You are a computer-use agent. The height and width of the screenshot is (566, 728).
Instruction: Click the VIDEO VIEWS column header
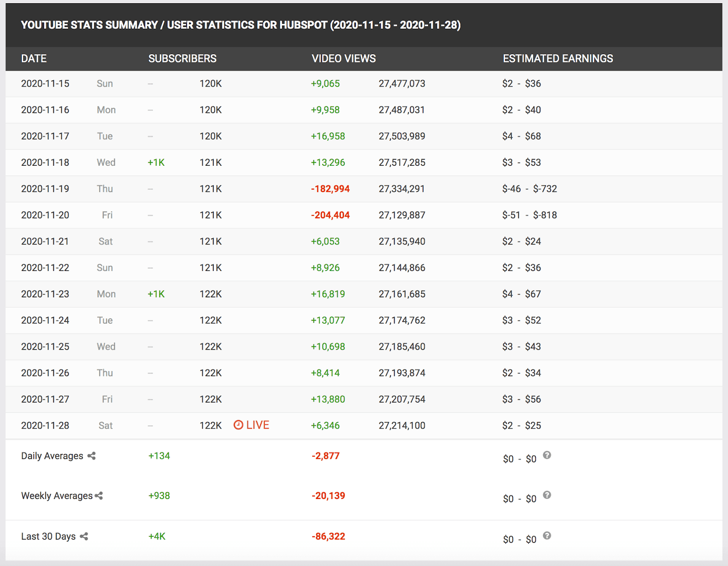click(344, 59)
